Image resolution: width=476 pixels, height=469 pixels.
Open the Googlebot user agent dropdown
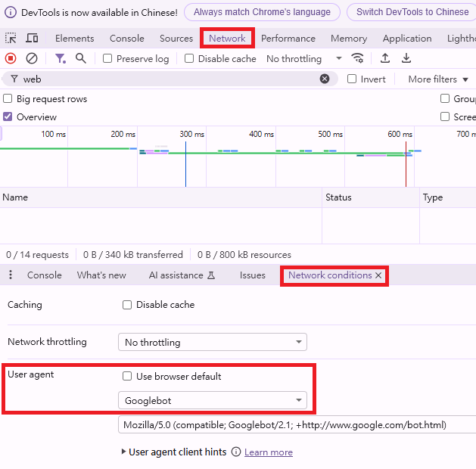point(213,400)
